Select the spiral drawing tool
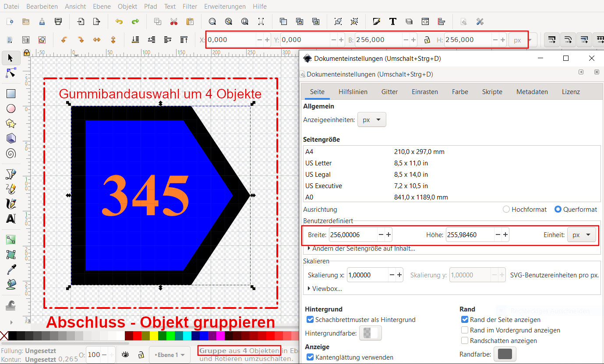The height and width of the screenshot is (364, 604). pyautogui.click(x=11, y=154)
